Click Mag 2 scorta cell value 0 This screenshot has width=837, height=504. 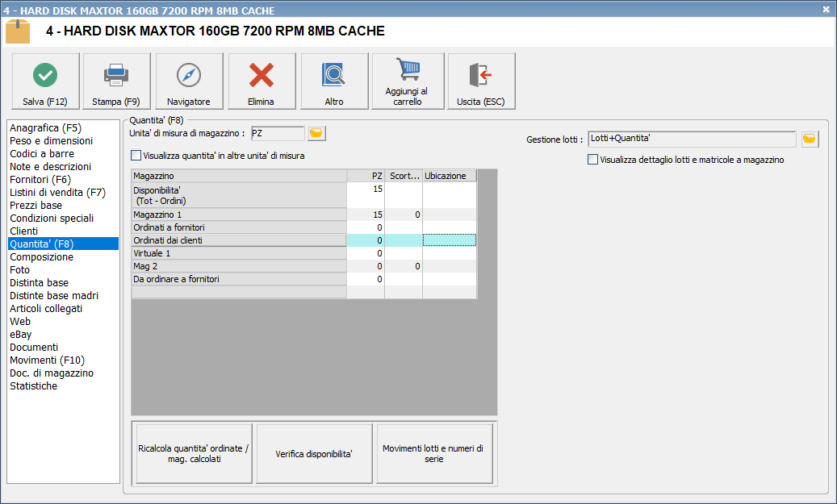404,266
